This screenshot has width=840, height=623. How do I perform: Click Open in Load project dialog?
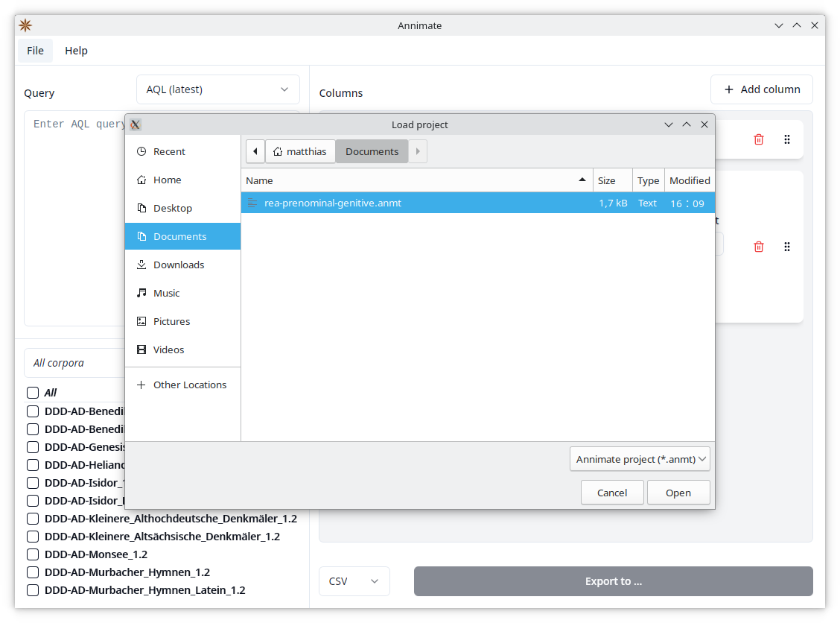coord(678,493)
